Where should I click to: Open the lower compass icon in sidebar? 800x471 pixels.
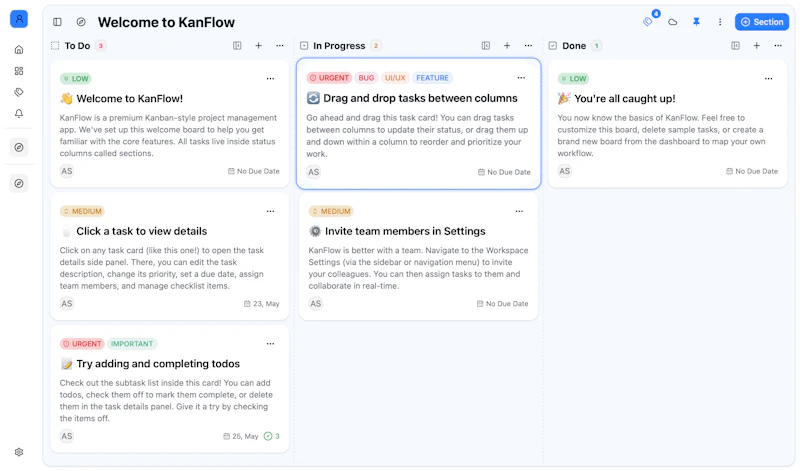click(x=19, y=184)
